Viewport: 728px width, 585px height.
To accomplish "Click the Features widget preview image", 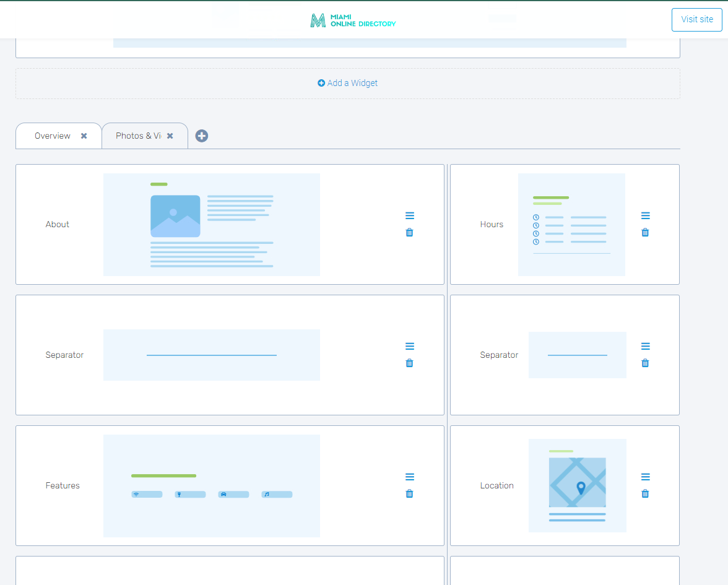I will [x=212, y=485].
